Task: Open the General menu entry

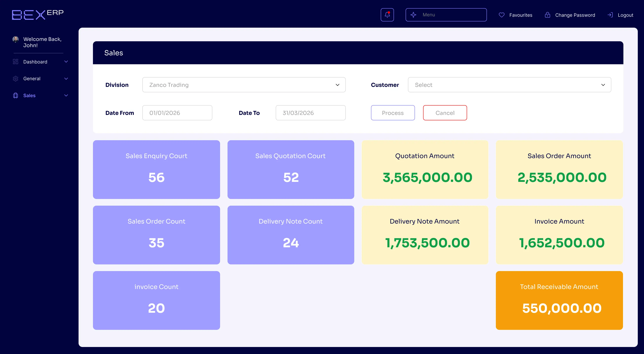Action: [32, 78]
